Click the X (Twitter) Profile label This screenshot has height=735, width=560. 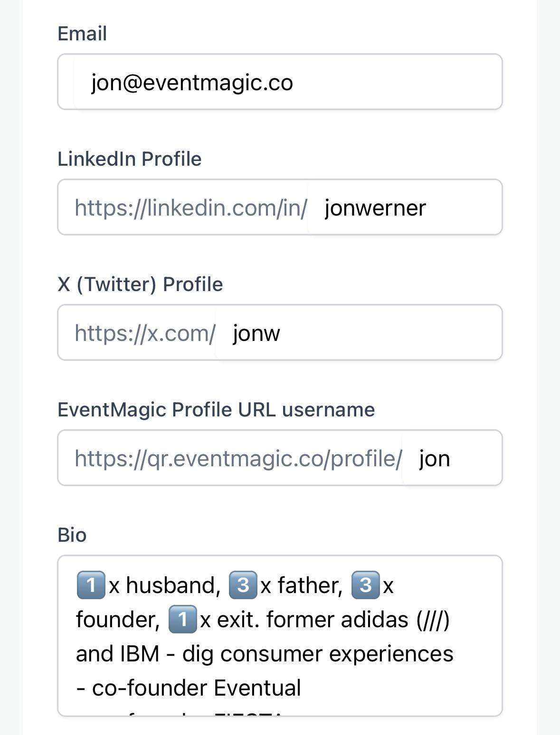pos(140,284)
